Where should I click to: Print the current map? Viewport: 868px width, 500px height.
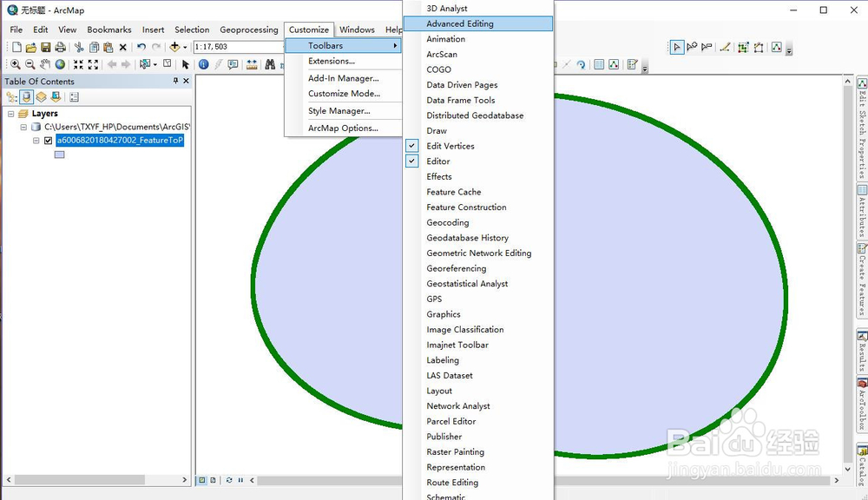click(61, 47)
